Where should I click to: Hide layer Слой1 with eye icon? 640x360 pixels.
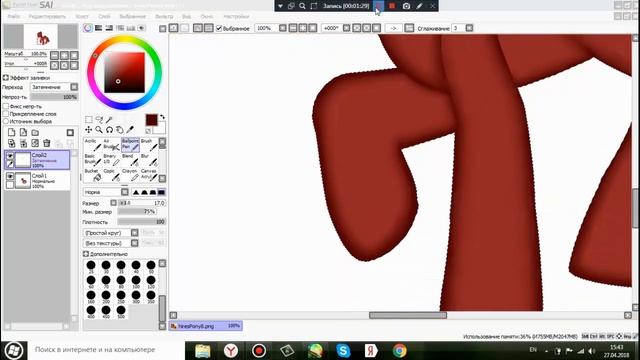pyautogui.click(x=10, y=176)
